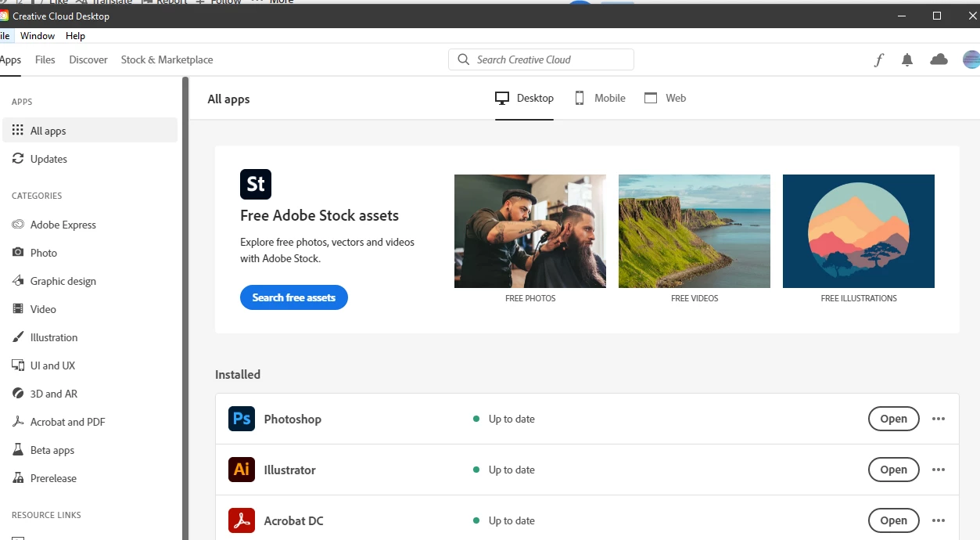Open notifications bell icon
This screenshot has width=980, height=540.
(907, 60)
